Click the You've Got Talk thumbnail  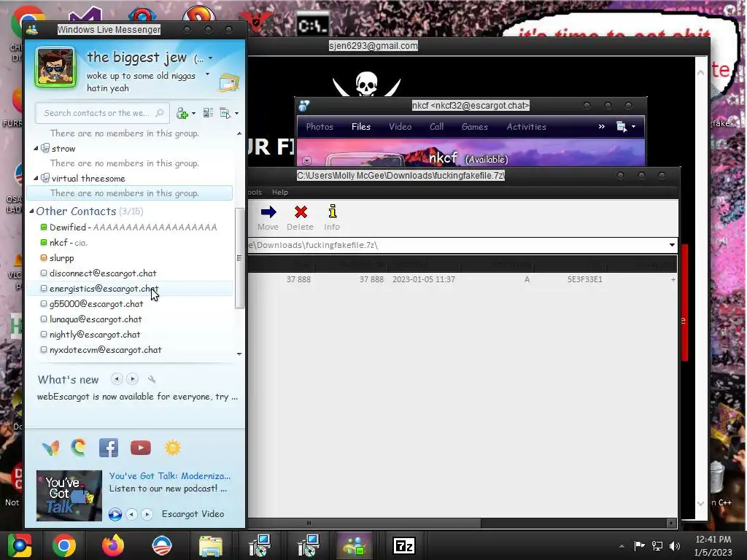point(69,495)
